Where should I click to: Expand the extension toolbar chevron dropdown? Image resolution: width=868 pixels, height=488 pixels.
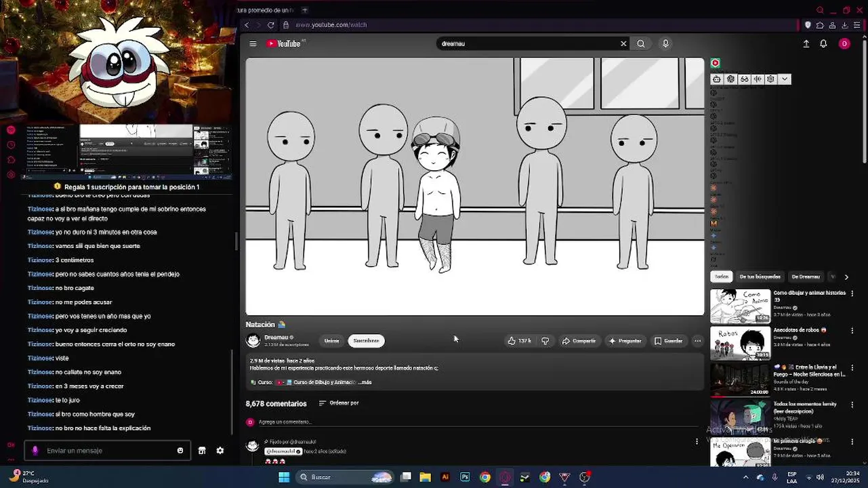point(784,79)
